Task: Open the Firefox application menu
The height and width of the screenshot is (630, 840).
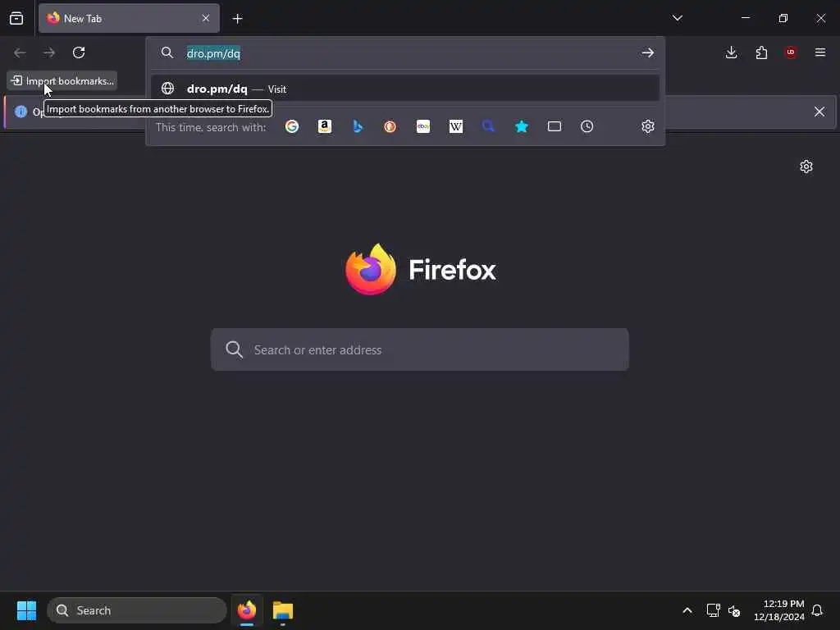Action: [x=820, y=52]
